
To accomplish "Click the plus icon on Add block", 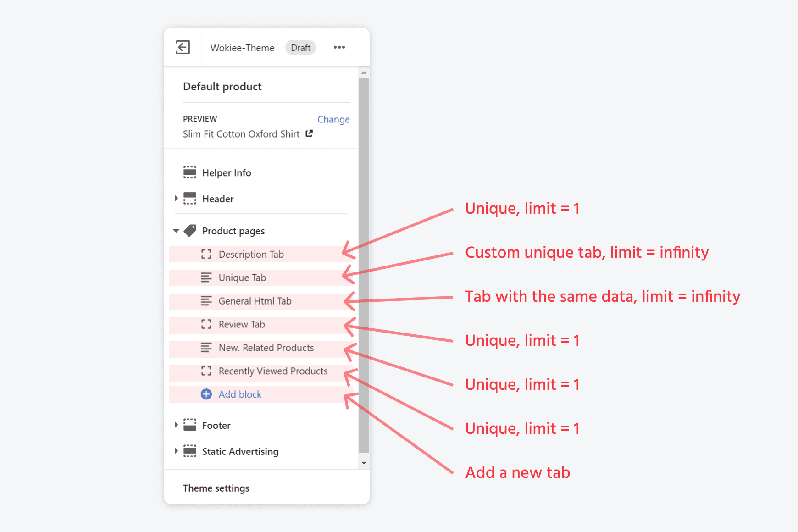I will (206, 394).
